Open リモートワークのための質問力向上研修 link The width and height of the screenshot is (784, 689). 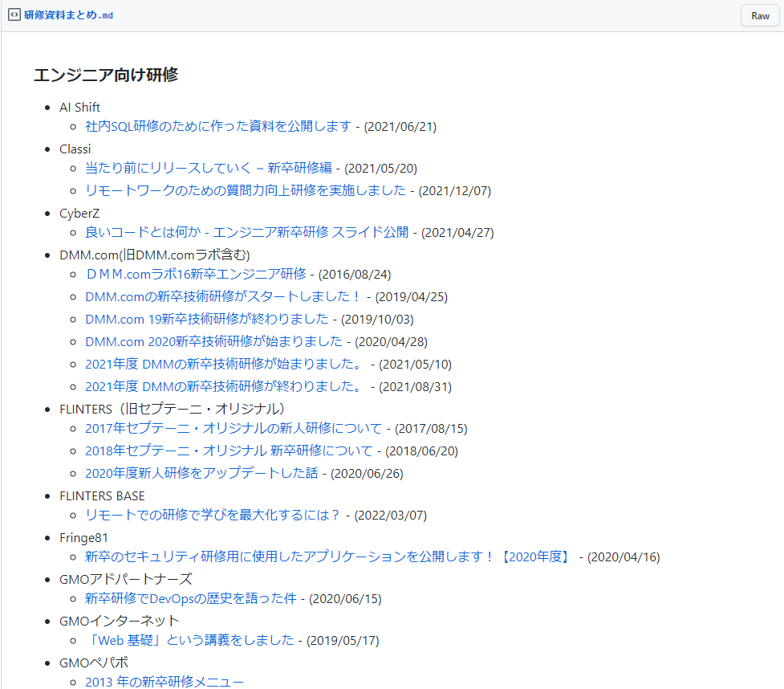point(246,190)
